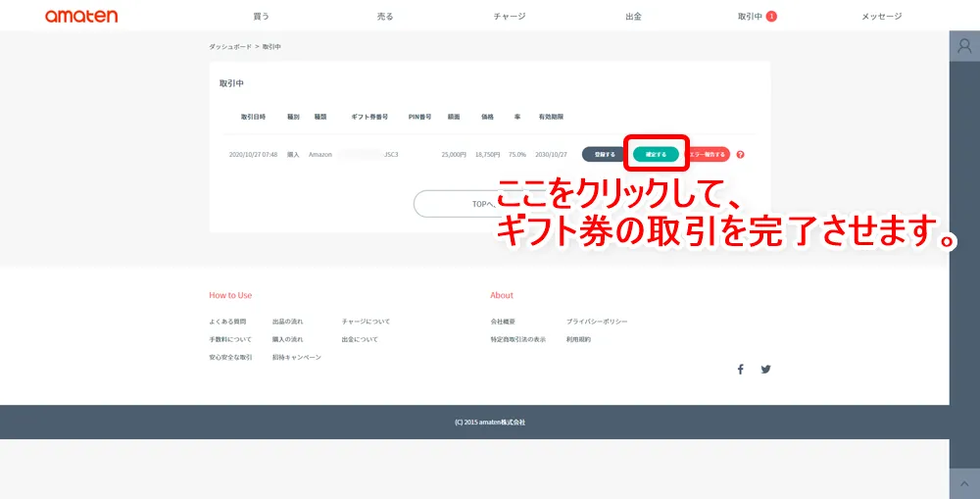Image resolution: width=980 pixels, height=499 pixels.
Task: Click the 2030/10/27 expiry date cell
Action: pyautogui.click(x=551, y=155)
